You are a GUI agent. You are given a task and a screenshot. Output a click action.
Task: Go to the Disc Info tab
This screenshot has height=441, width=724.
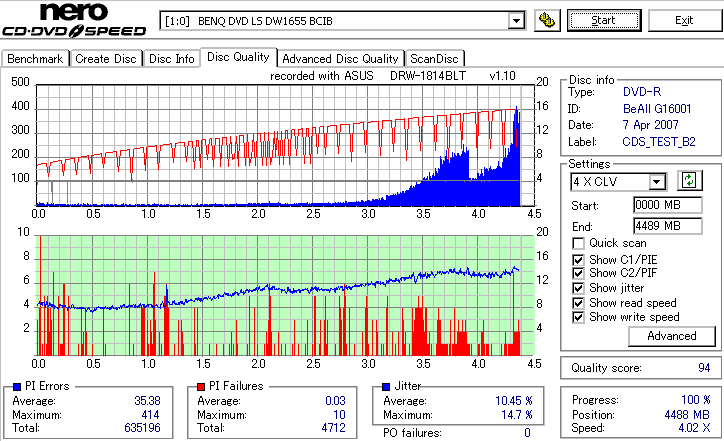click(171, 59)
